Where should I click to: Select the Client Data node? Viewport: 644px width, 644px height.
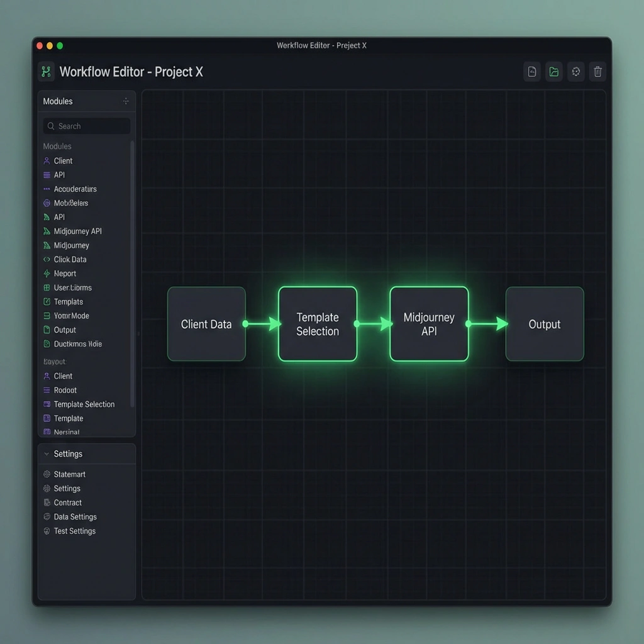pyautogui.click(x=206, y=324)
